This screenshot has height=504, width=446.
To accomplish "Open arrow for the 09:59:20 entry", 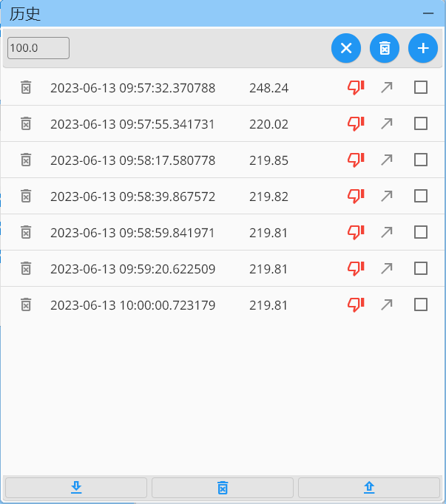I will click(x=386, y=268).
